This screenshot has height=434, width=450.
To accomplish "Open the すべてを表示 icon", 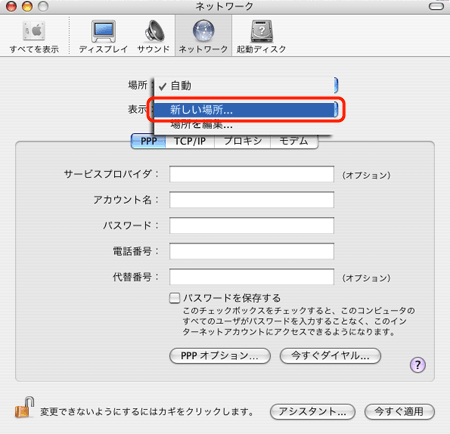I will coord(34,31).
